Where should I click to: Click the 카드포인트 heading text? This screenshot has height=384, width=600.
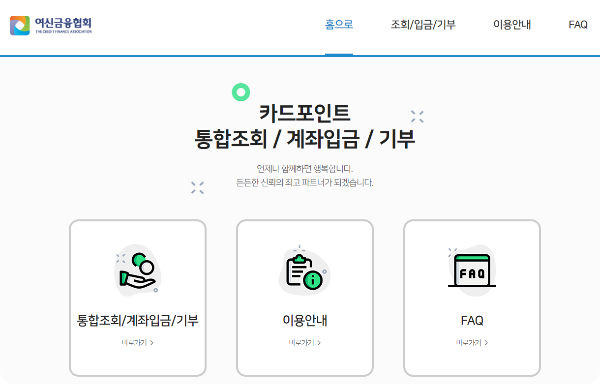click(305, 113)
